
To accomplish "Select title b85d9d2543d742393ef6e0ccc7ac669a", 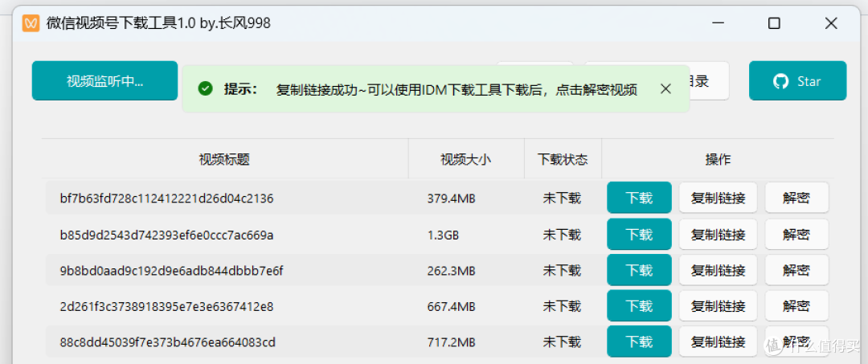I will point(166,235).
